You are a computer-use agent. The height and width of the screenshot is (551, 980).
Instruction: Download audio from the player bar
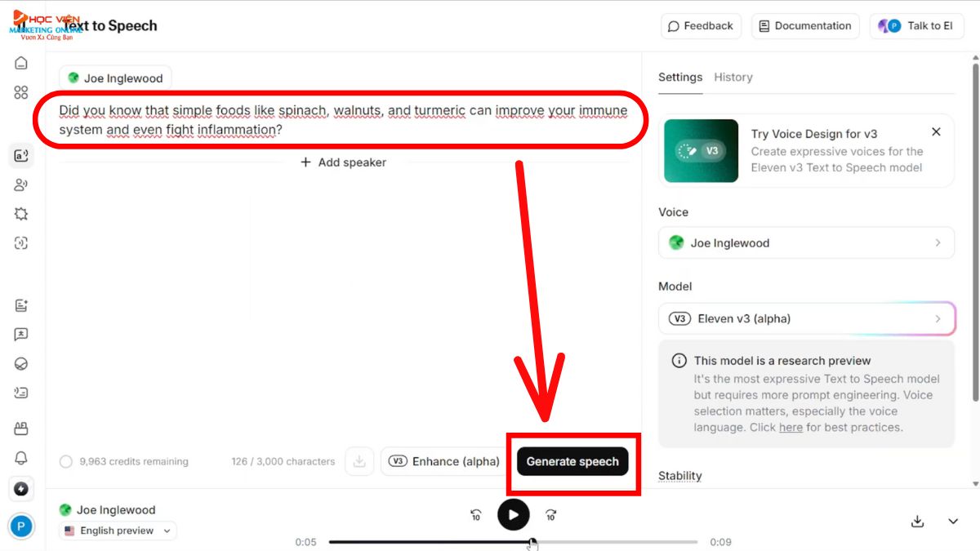917,522
